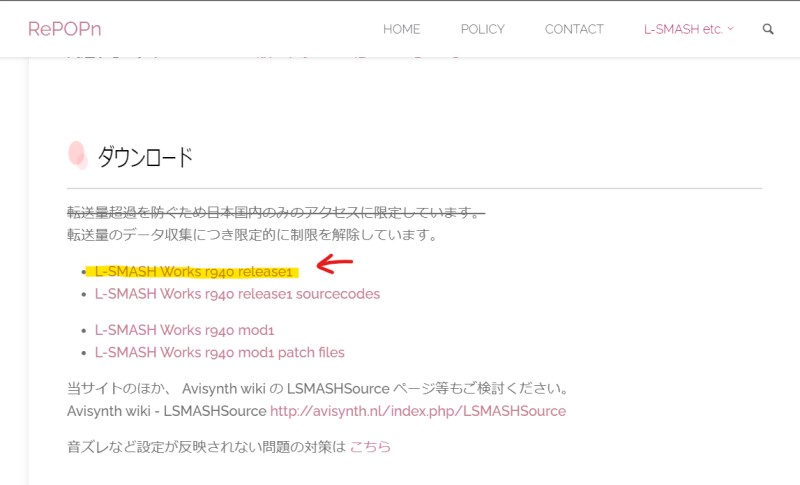The image size is (800, 485).
Task: Click the strikethrough 転送量超過 notice text
Action: tap(276, 212)
